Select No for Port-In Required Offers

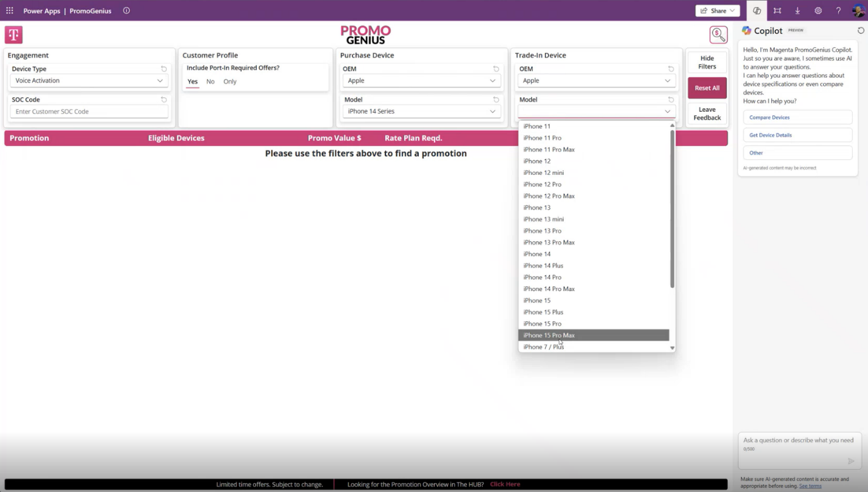pos(210,81)
